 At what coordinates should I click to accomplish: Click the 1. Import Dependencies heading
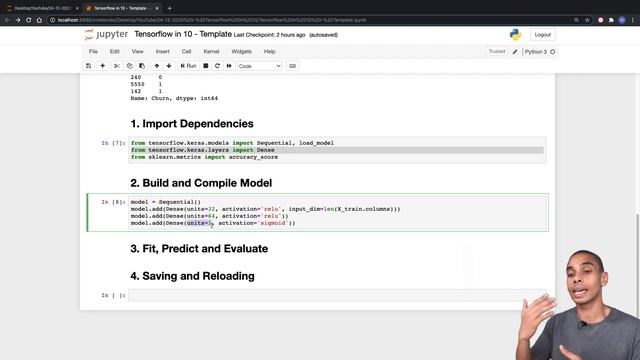pos(192,124)
